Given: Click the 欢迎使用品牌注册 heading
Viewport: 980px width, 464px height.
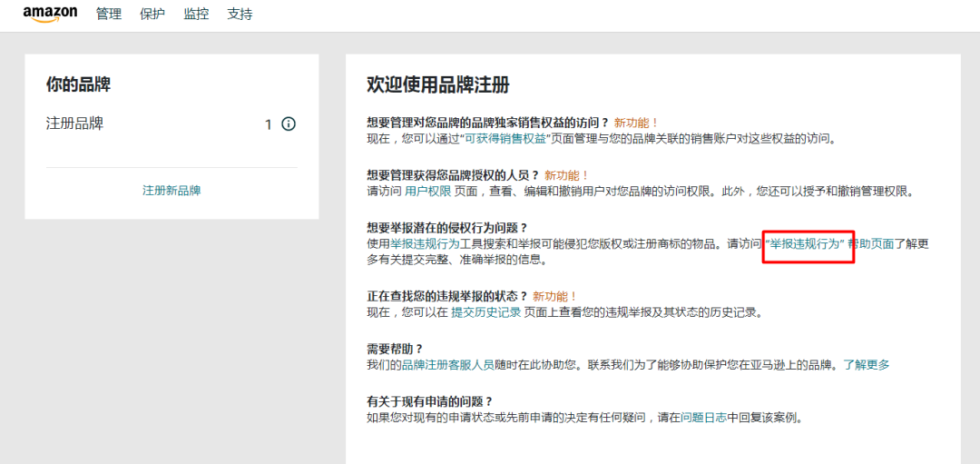Looking at the screenshot, I should [x=438, y=84].
